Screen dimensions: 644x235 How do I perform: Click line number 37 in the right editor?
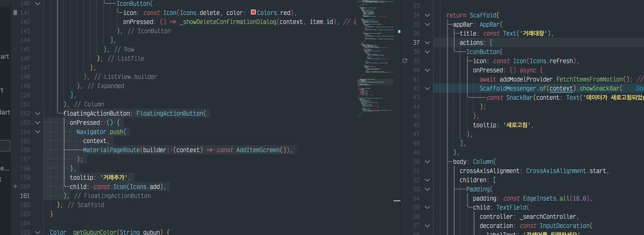point(416,42)
